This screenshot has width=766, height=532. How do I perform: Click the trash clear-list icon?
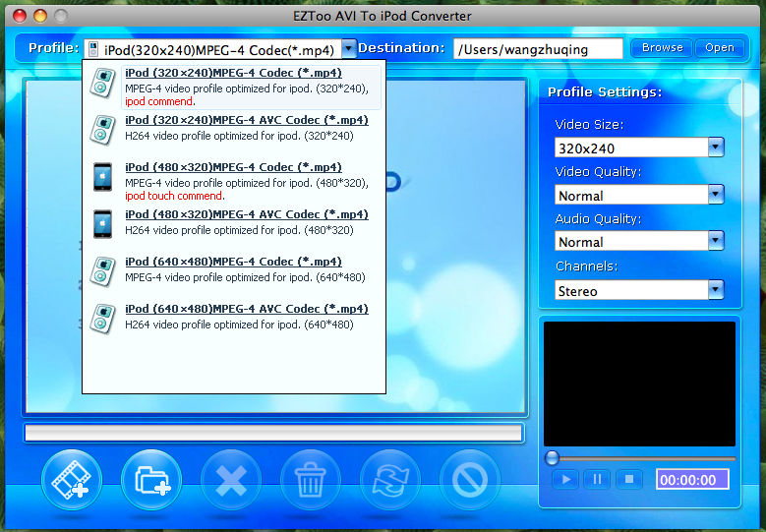point(311,480)
